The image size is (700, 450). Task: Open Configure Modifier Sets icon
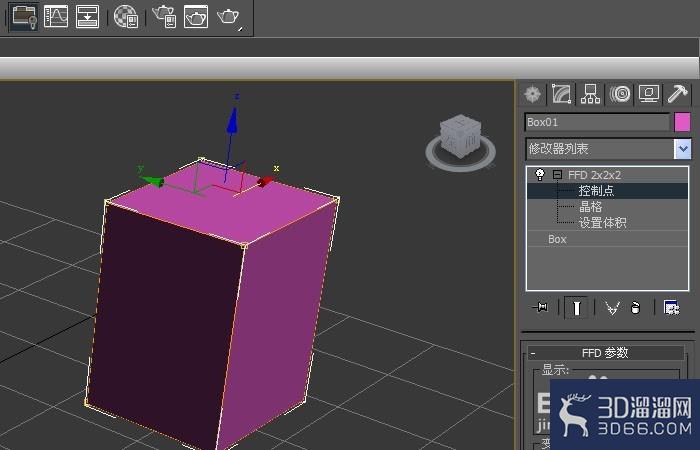click(671, 308)
